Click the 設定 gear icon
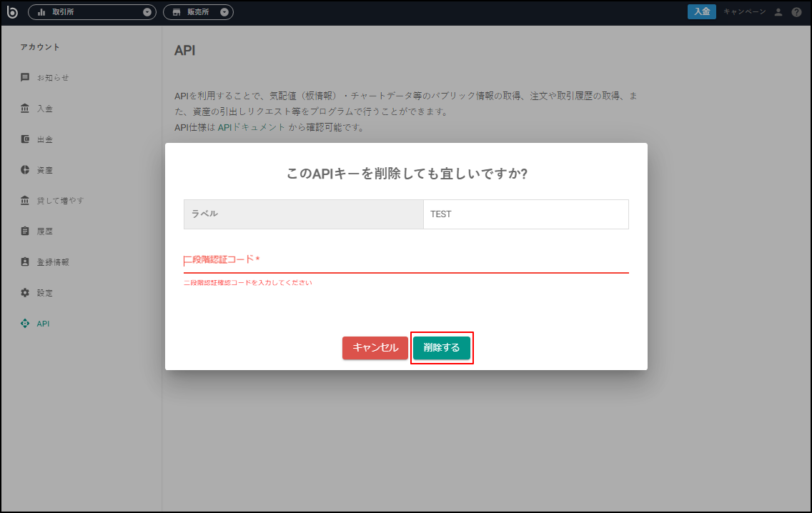The image size is (812, 513). point(25,292)
